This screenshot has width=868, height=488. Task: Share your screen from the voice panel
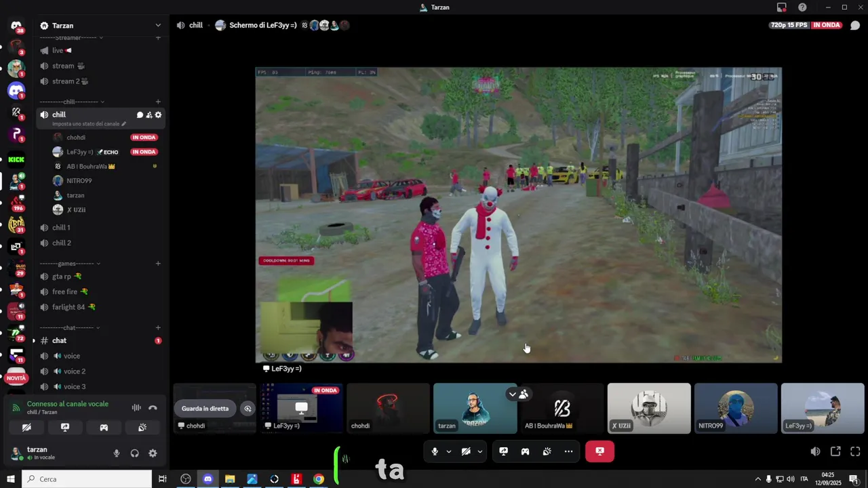click(x=65, y=428)
